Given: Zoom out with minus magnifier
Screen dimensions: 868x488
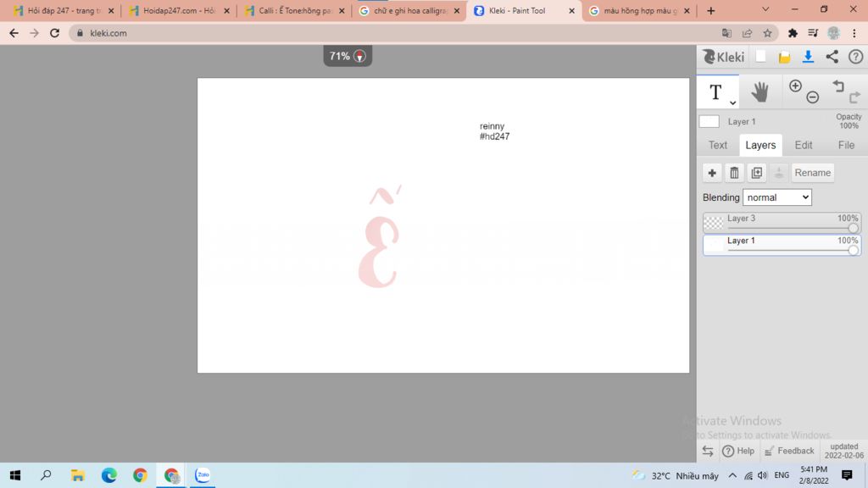Looking at the screenshot, I should pos(813,97).
